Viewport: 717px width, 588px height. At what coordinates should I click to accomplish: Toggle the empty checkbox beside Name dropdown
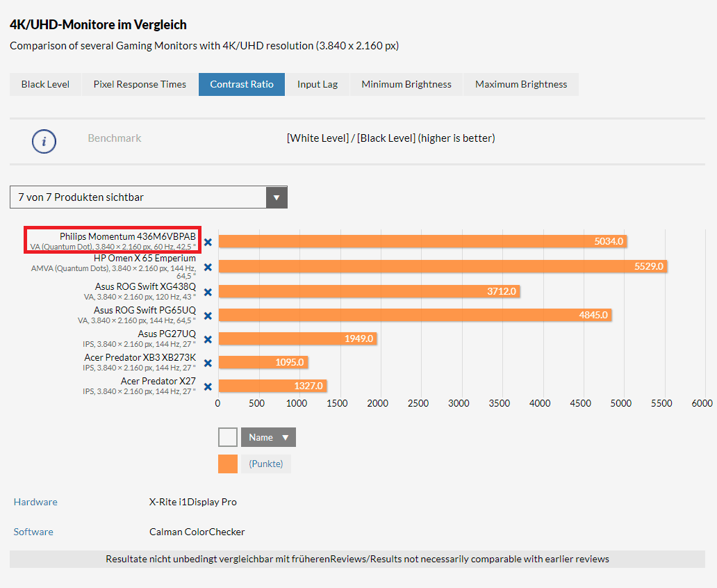click(x=228, y=437)
